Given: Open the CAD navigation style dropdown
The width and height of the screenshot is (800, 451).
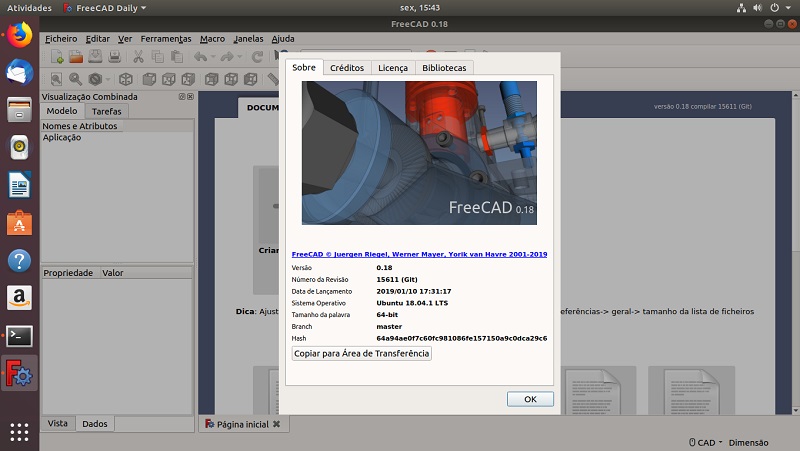Looking at the screenshot, I should (706, 442).
